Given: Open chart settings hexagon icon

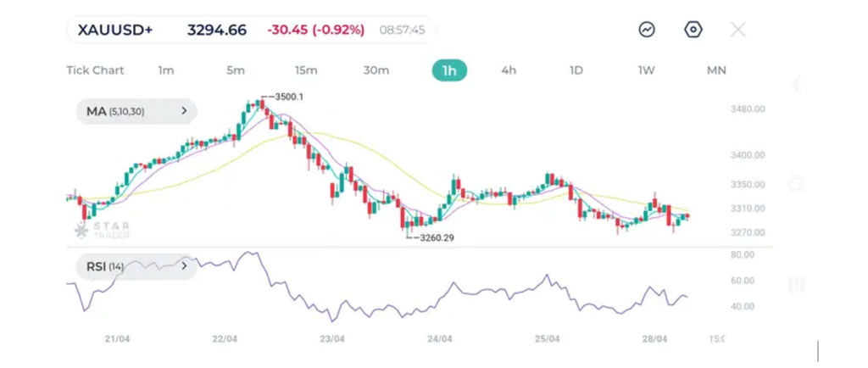Looking at the screenshot, I should coord(693,30).
